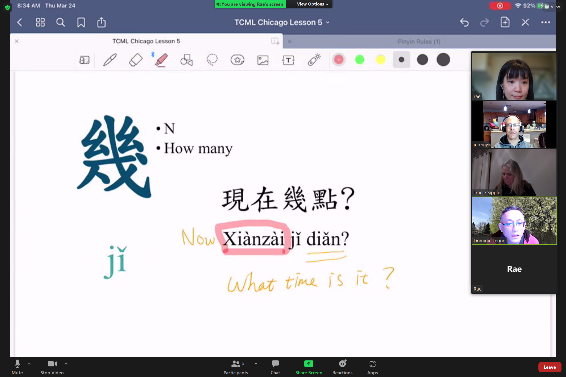
Task: Click the red Leave button
Action: click(549, 367)
